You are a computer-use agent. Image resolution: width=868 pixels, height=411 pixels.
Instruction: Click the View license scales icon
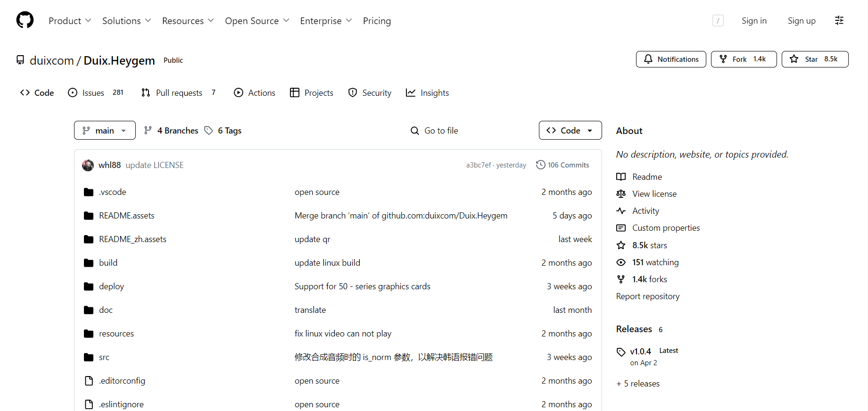pyautogui.click(x=621, y=194)
